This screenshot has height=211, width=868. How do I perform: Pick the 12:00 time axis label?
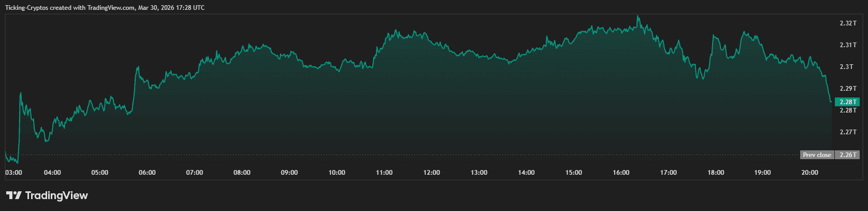coord(431,173)
